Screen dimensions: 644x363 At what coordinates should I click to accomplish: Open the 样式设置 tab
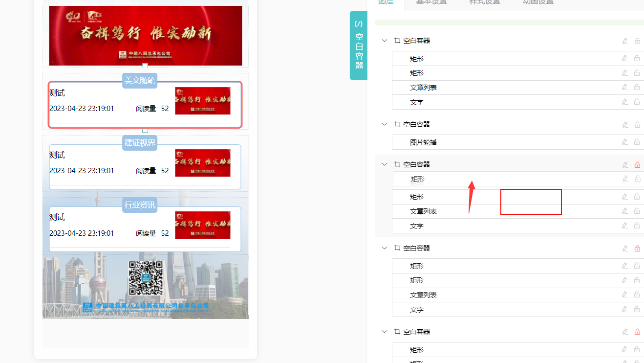[485, 2]
